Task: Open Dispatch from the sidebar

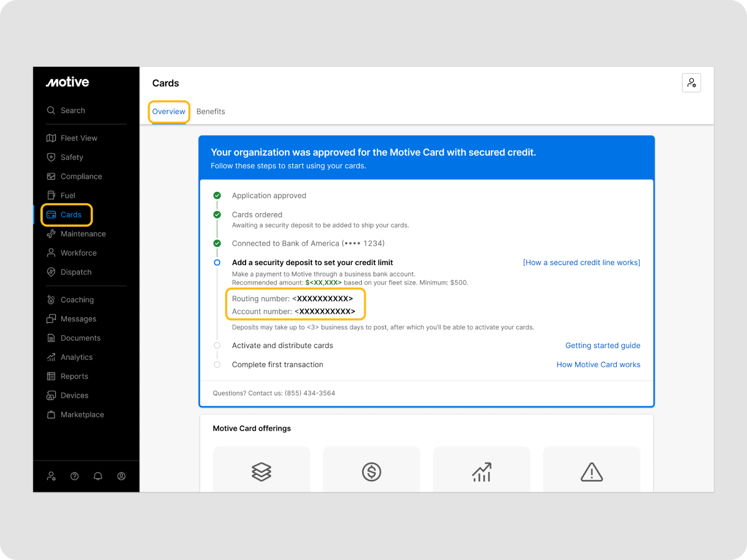Action: click(76, 272)
